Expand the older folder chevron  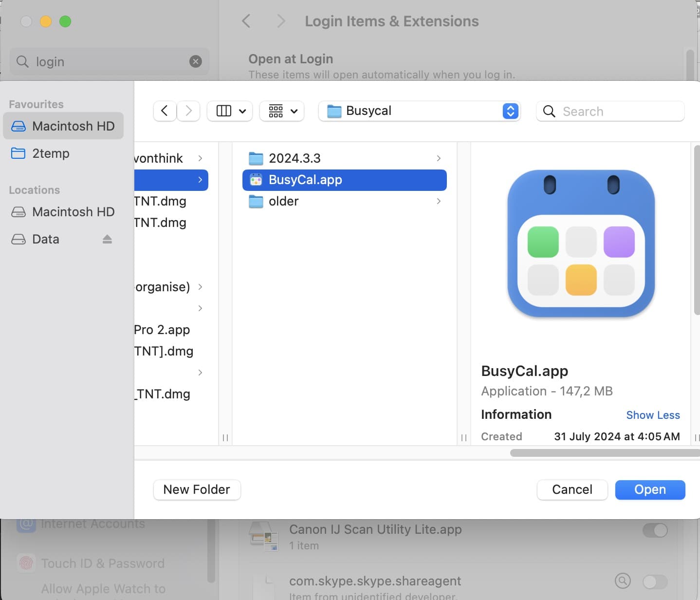click(x=439, y=201)
